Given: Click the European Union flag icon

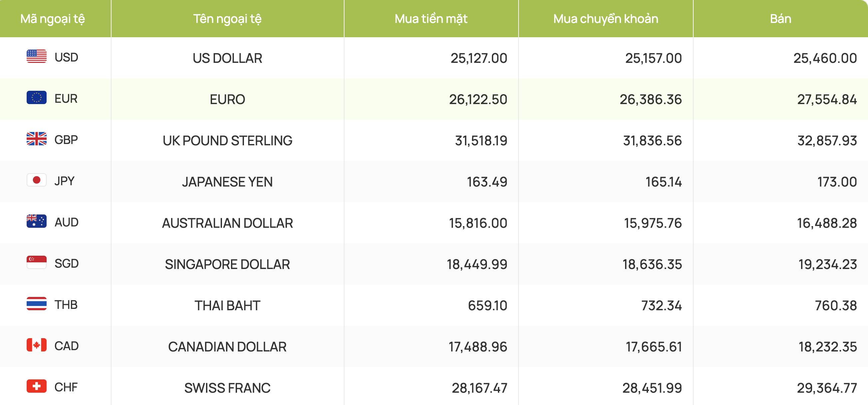Looking at the screenshot, I should pos(36,98).
